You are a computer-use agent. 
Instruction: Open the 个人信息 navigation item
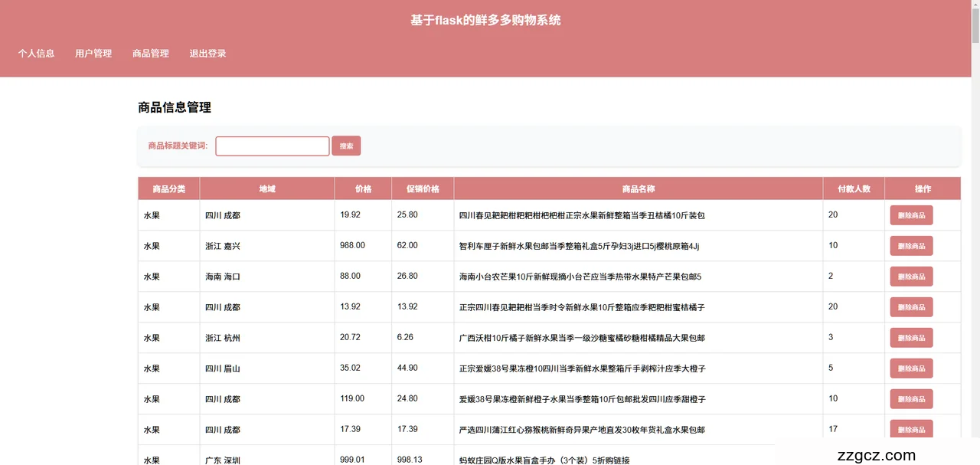[x=37, y=54]
